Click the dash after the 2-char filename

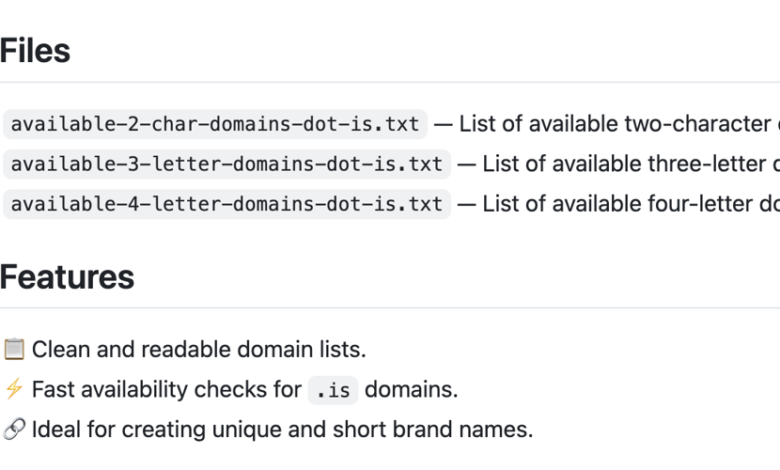point(443,124)
